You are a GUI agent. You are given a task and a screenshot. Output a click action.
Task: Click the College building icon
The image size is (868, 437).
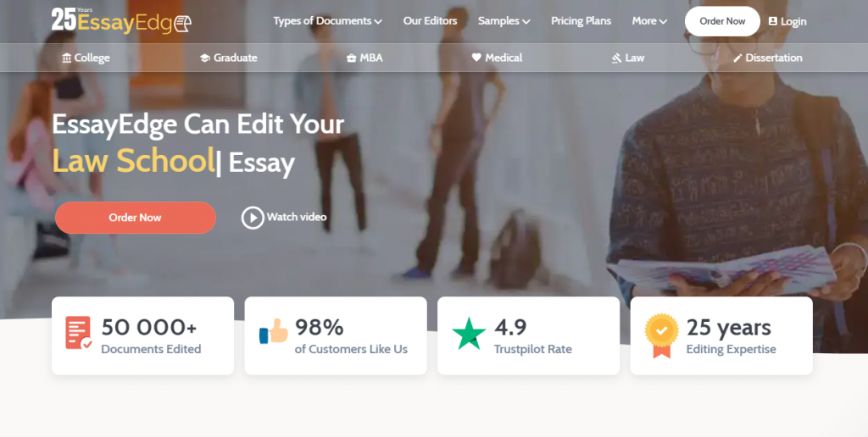tap(67, 58)
